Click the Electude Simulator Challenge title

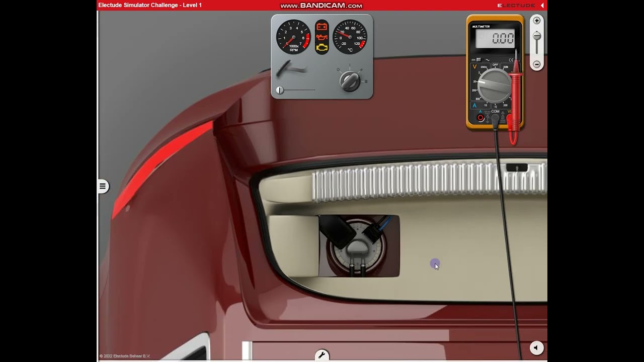[x=150, y=5]
